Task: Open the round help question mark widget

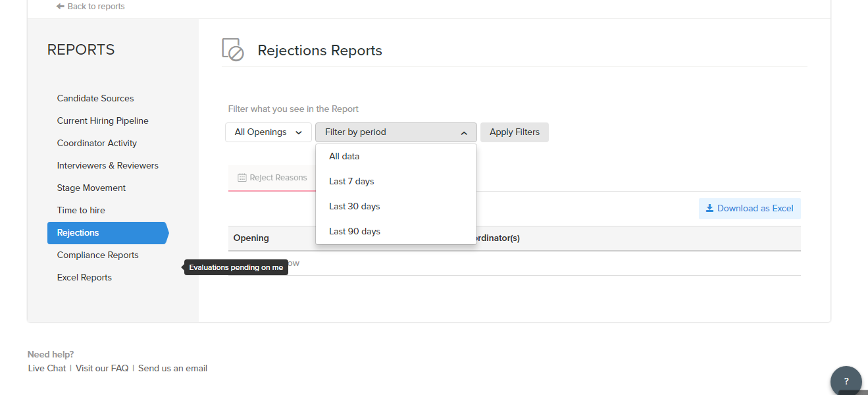Action: coord(846,381)
